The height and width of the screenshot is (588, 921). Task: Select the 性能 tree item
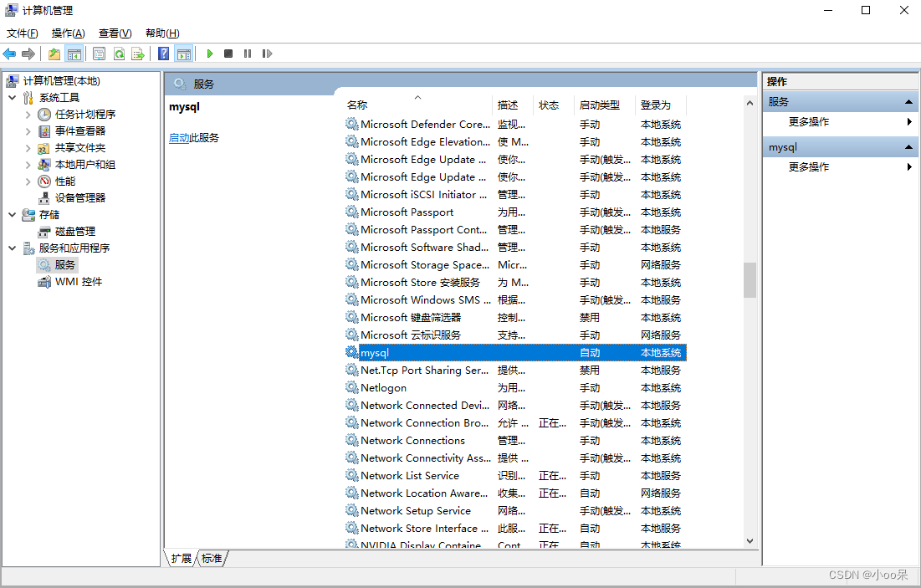coord(65,181)
